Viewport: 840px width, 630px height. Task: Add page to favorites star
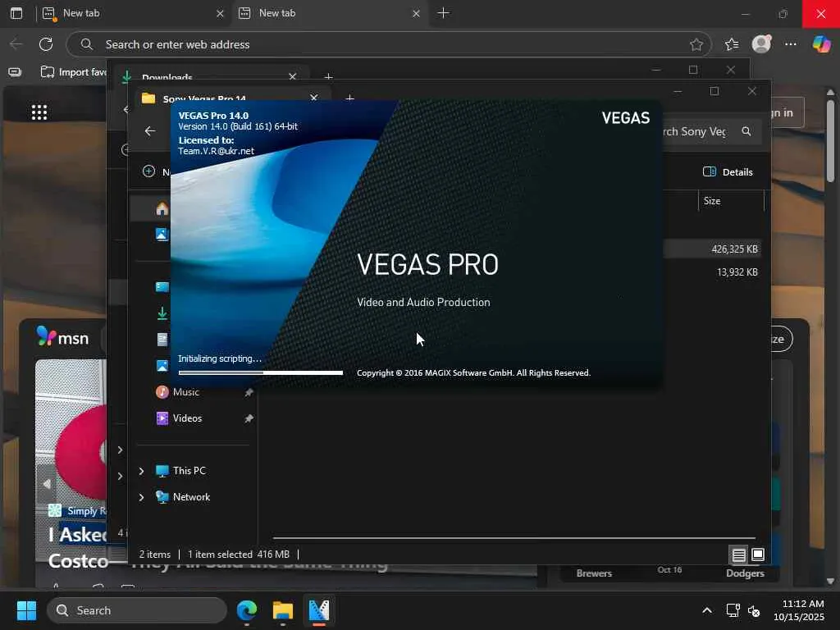click(696, 44)
